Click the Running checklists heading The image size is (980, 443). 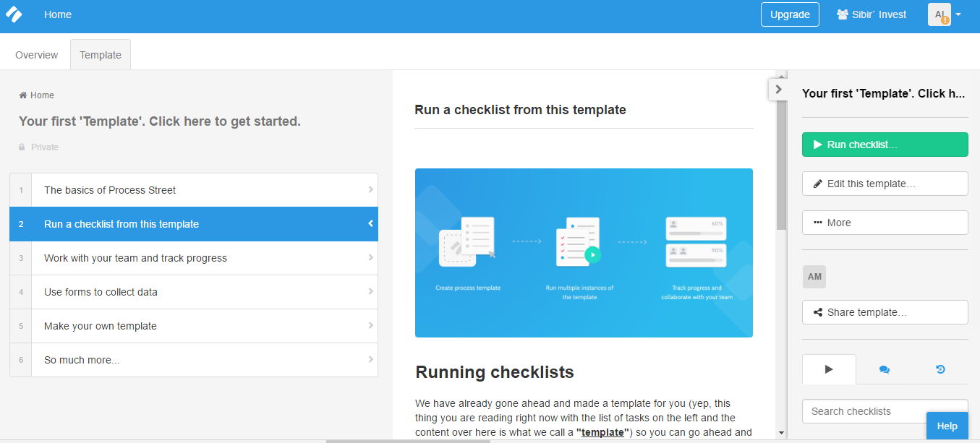(495, 372)
